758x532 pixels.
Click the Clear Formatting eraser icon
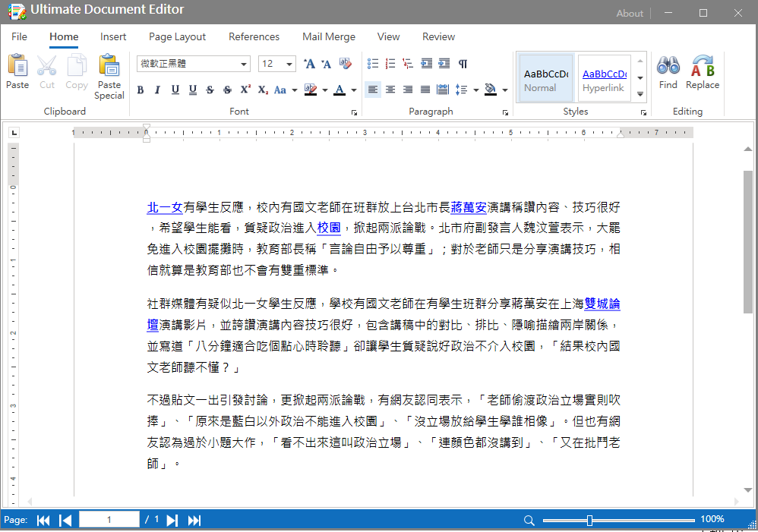coord(346,64)
